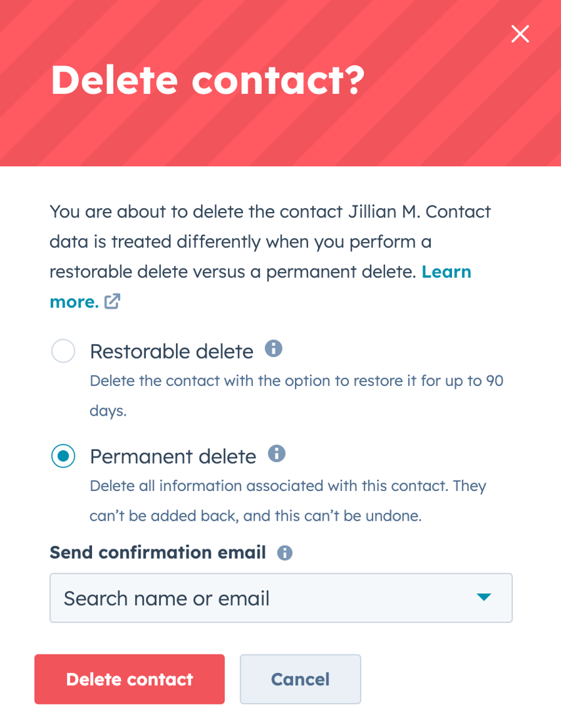Select the Permanent delete radio button
This screenshot has height=728, width=561.
[63, 456]
